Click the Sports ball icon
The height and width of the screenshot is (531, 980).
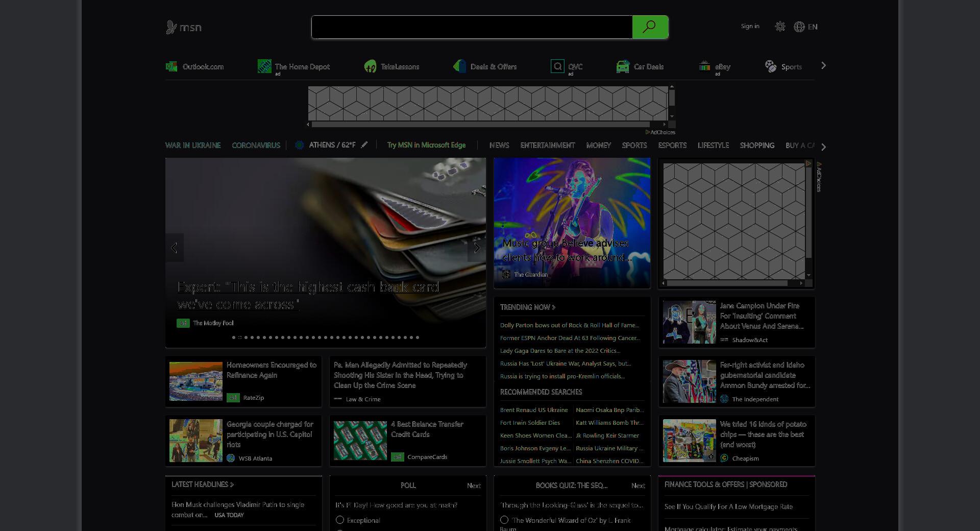[771, 66]
